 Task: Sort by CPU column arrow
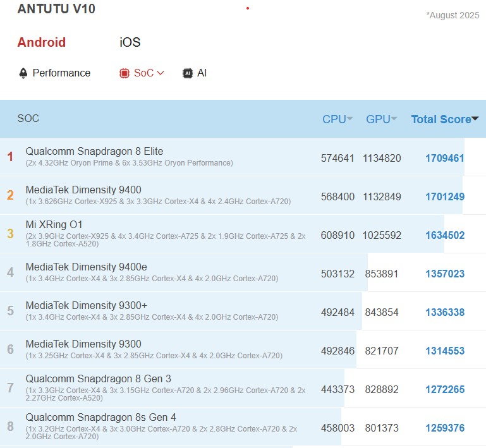tap(349, 119)
